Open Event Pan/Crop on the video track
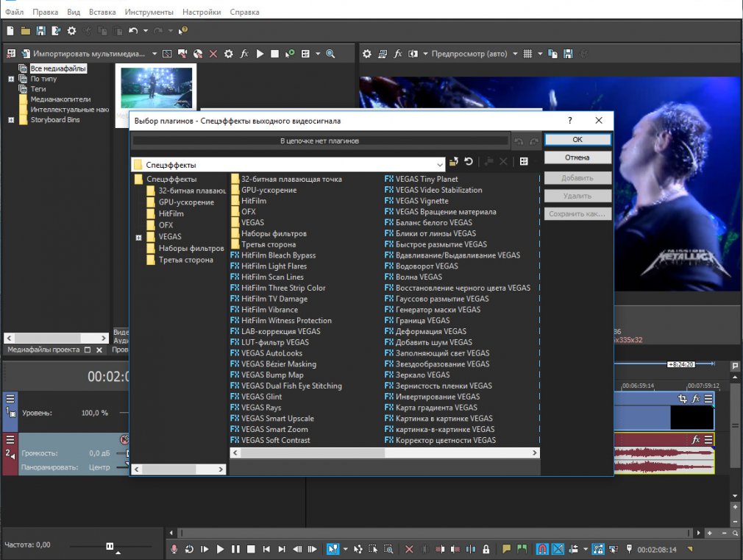The image size is (743, 560). click(683, 399)
